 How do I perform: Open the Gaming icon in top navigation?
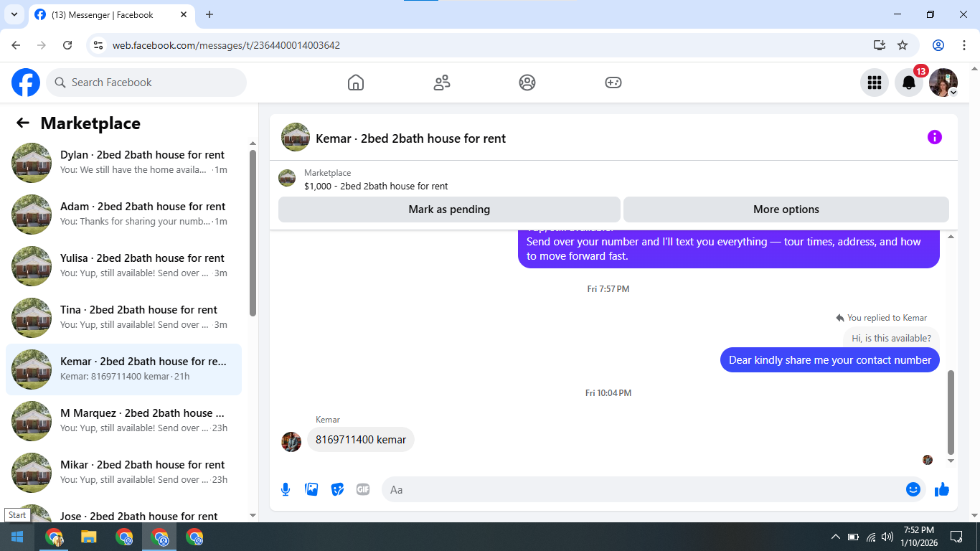point(613,83)
